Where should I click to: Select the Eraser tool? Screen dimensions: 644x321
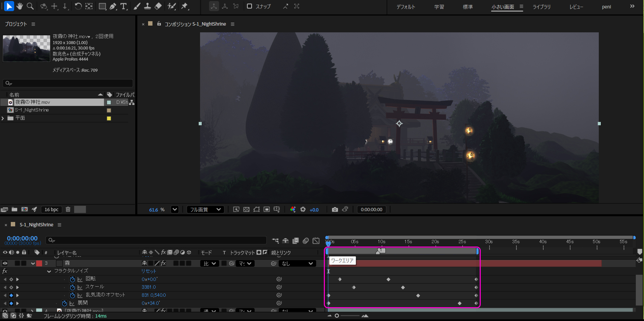(x=158, y=6)
